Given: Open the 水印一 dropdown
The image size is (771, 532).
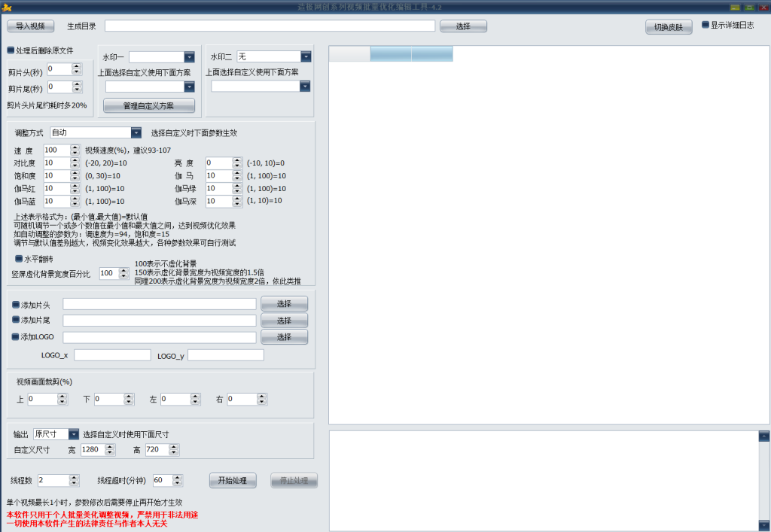Looking at the screenshot, I should (x=190, y=57).
